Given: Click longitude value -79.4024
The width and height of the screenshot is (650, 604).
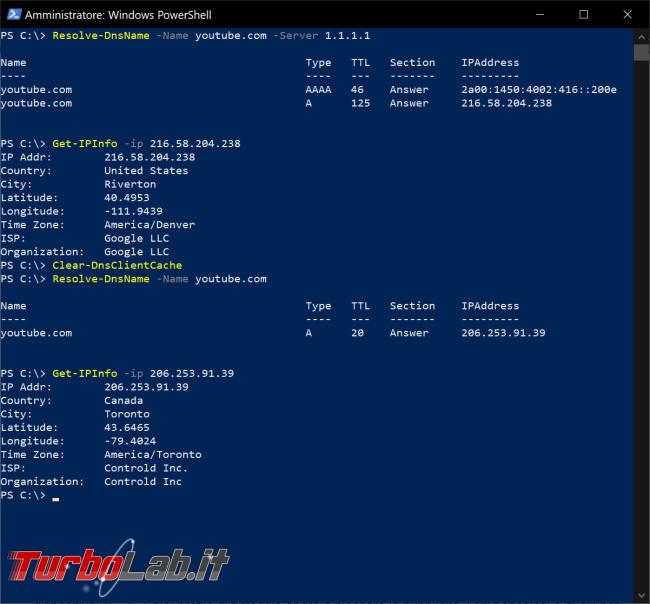Looking at the screenshot, I should (130, 441).
